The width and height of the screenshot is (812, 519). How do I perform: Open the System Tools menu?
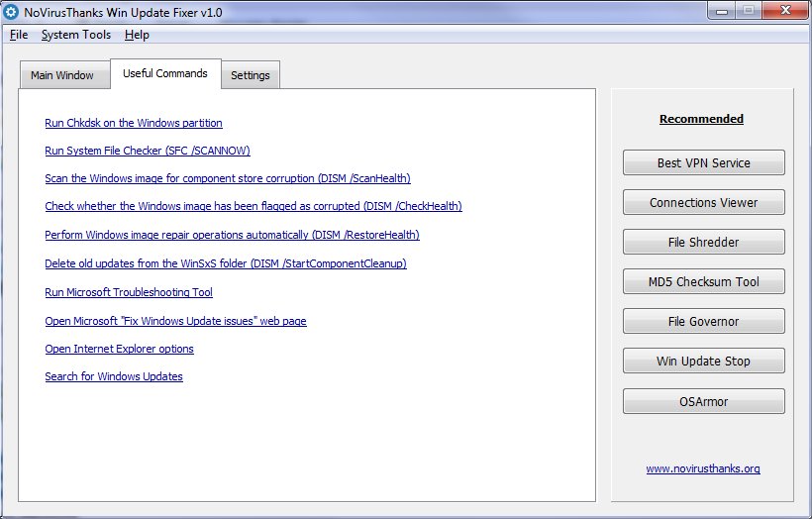(x=76, y=35)
